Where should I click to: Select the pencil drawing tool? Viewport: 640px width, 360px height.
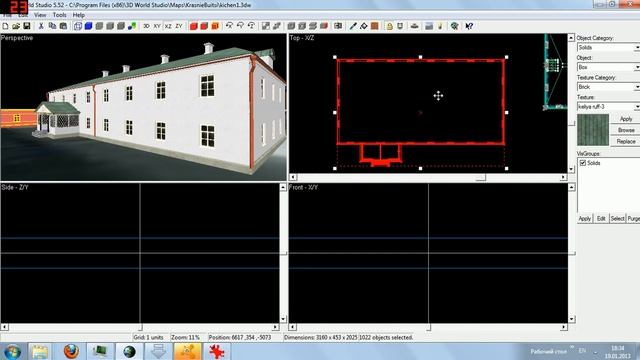[x=353, y=26]
